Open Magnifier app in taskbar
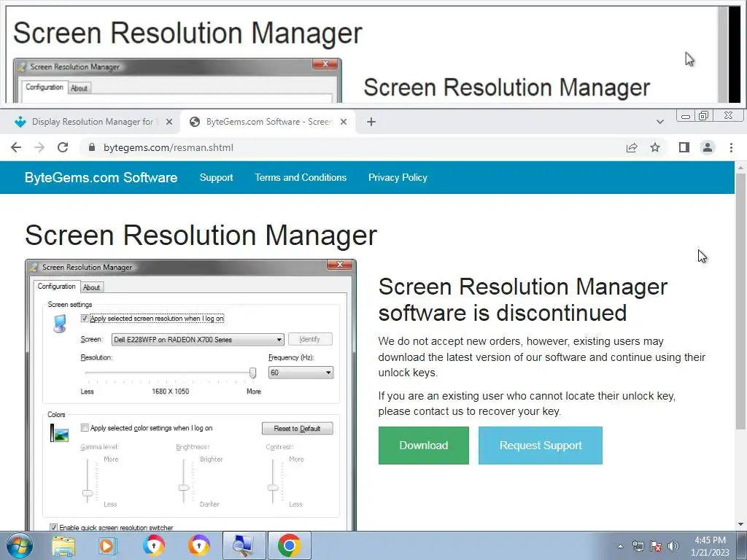 (x=244, y=546)
